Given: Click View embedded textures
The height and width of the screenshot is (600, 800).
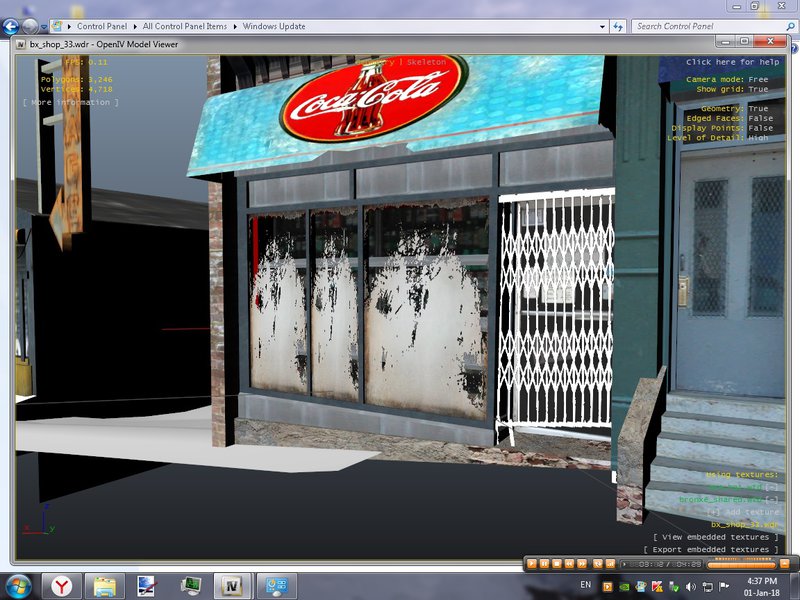Looking at the screenshot, I should coord(715,537).
